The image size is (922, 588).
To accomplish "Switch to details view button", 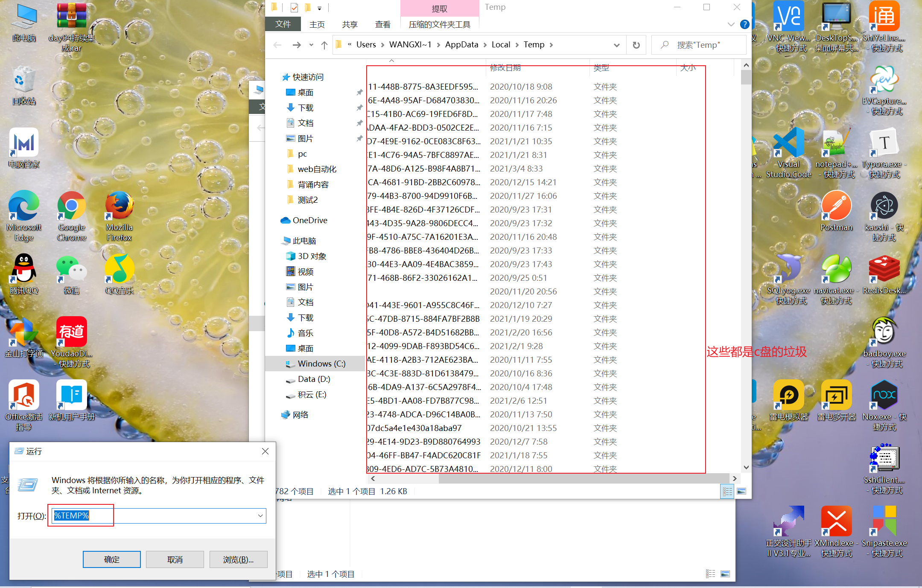I will 727,491.
